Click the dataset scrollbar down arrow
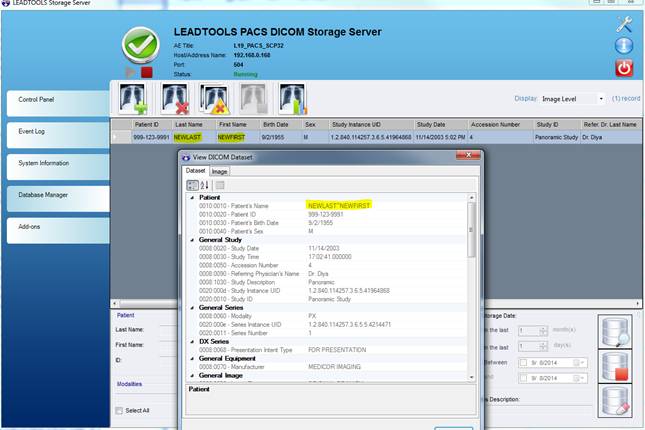645x430 pixels. point(471,377)
